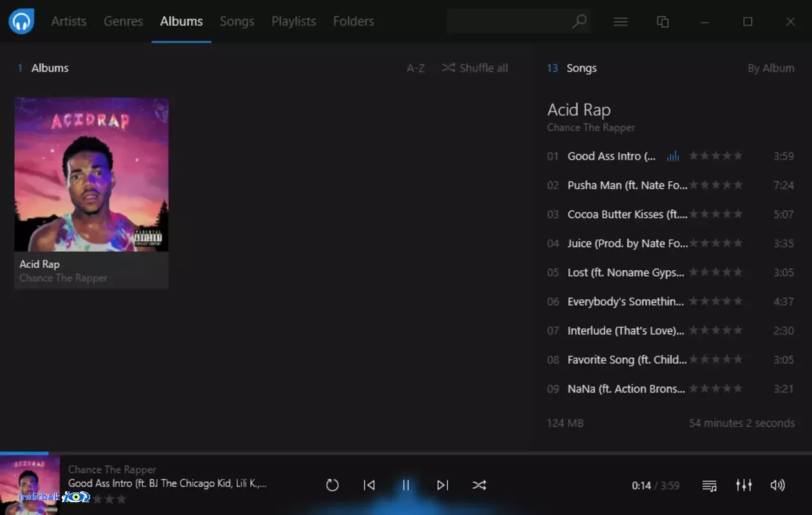Select the Acid Rap album cover
Image resolution: width=812 pixels, height=515 pixels.
pos(91,174)
